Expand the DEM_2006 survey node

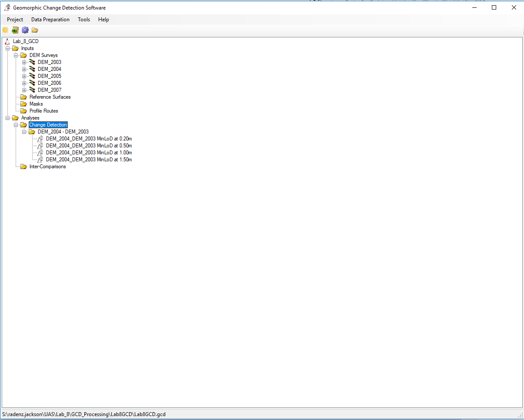pyautogui.click(x=24, y=83)
